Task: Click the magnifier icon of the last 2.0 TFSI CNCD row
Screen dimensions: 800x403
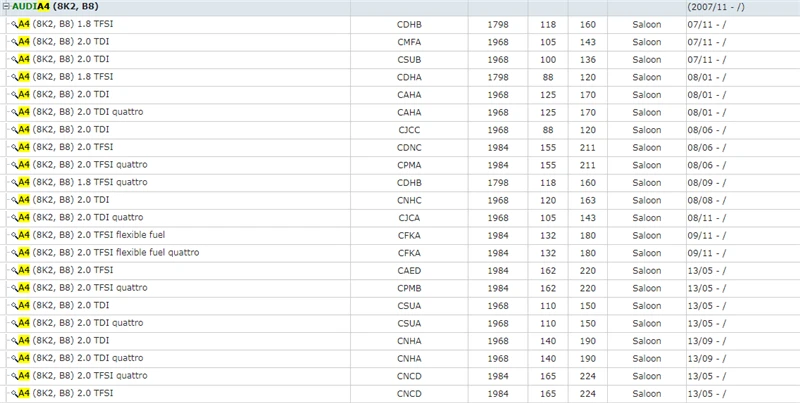Action: click(x=14, y=394)
